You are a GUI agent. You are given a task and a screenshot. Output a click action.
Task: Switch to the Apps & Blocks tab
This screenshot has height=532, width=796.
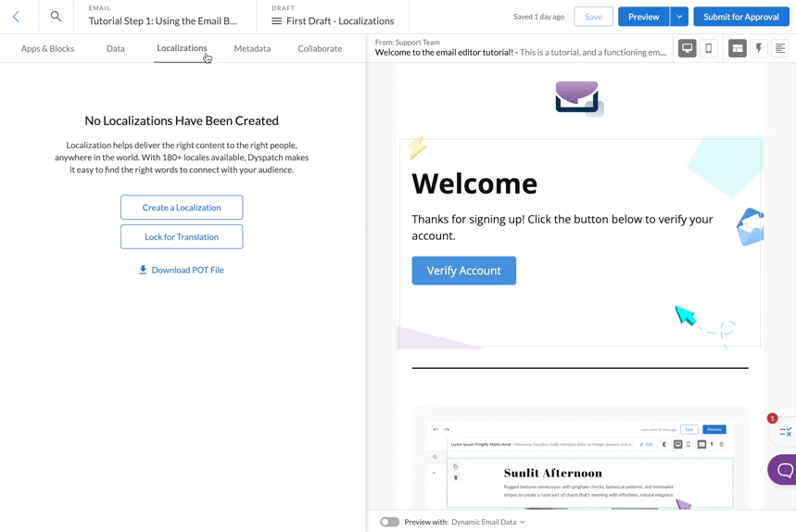[x=47, y=49]
